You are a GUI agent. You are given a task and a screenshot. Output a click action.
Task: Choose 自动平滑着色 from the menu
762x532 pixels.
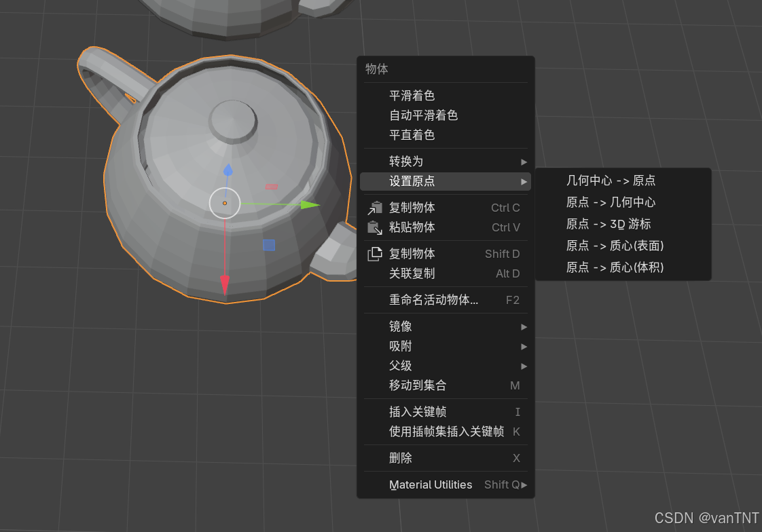pos(445,115)
